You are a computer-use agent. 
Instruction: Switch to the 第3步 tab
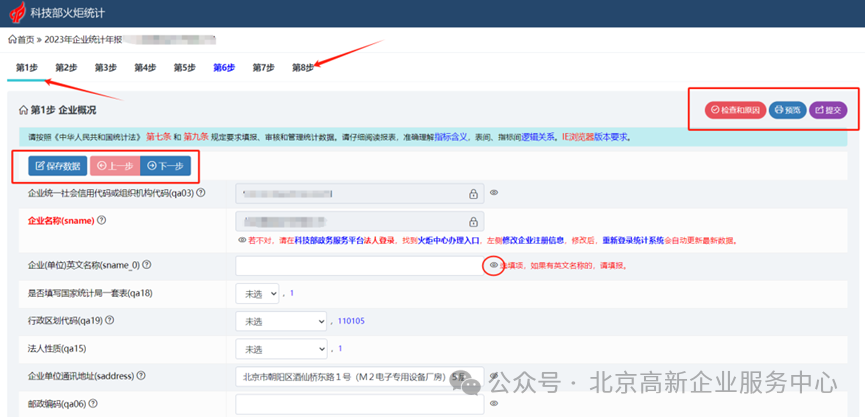point(105,68)
